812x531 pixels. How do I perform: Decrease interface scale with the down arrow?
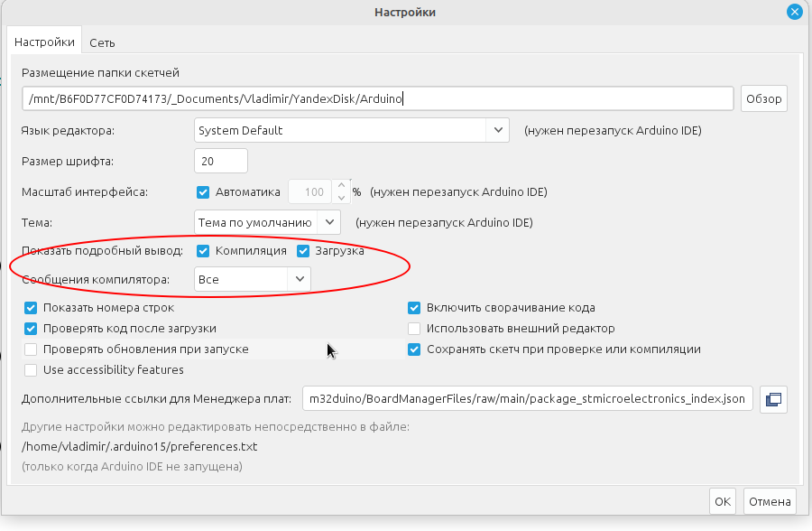(x=341, y=198)
